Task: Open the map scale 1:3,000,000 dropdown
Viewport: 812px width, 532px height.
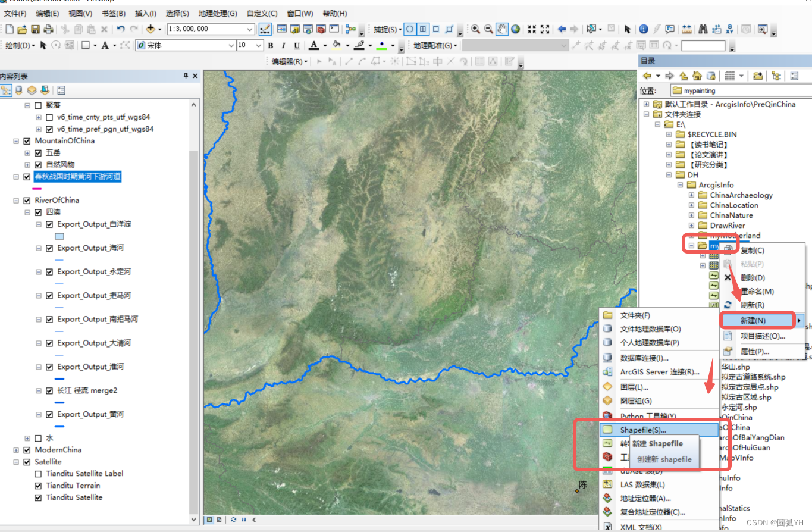Action: (250, 29)
